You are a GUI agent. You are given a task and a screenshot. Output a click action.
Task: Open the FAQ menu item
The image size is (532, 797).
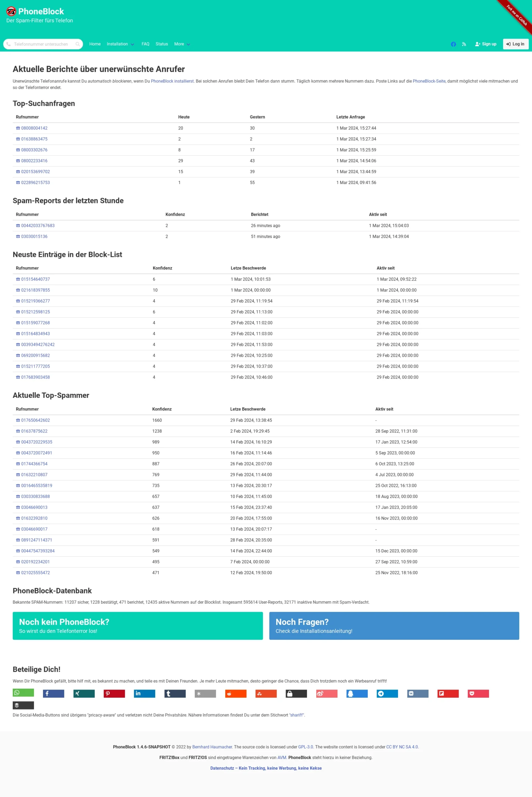(x=145, y=44)
